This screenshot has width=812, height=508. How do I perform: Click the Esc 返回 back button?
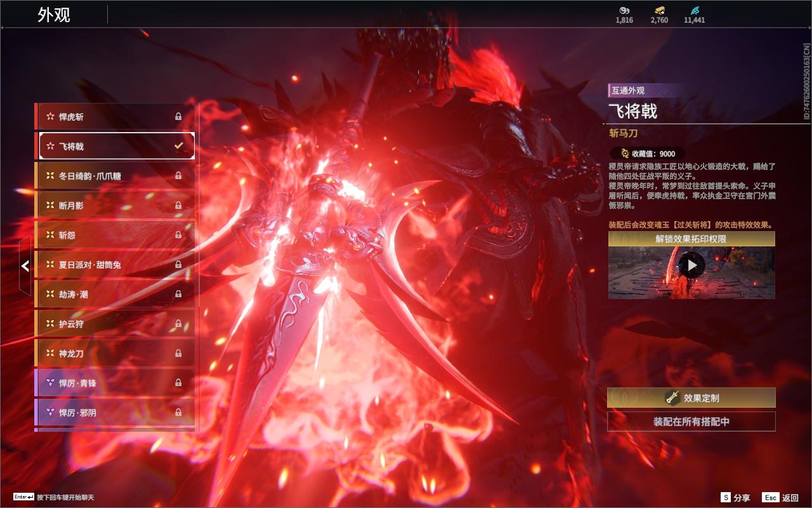click(780, 498)
